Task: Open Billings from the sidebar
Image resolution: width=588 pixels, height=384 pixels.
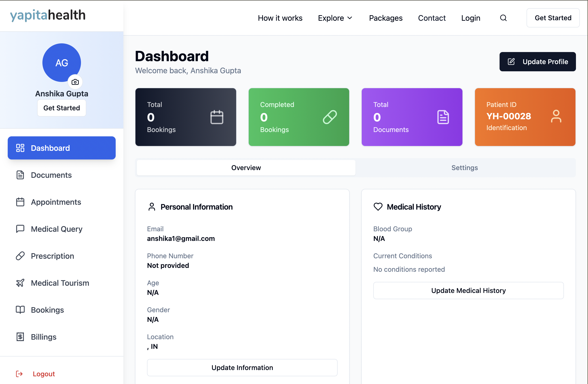Action: point(61,337)
